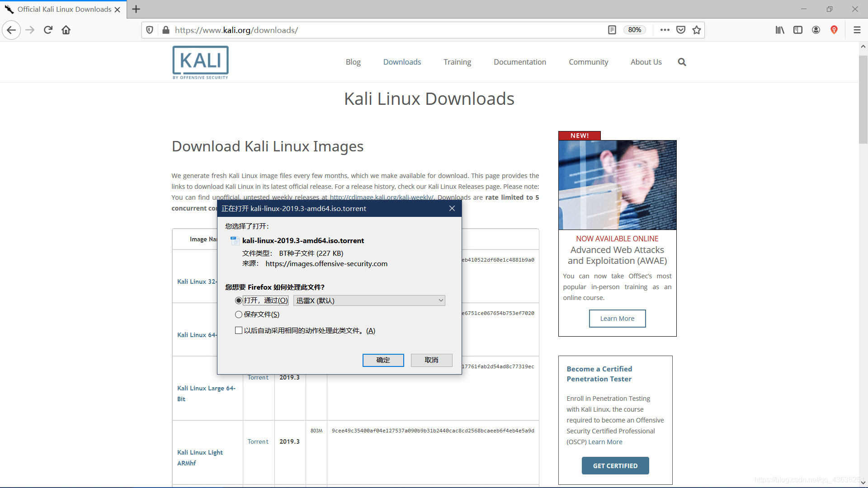The image size is (868, 488).
Task: Expand the 迅雷X application dropdown selector
Action: tap(439, 300)
